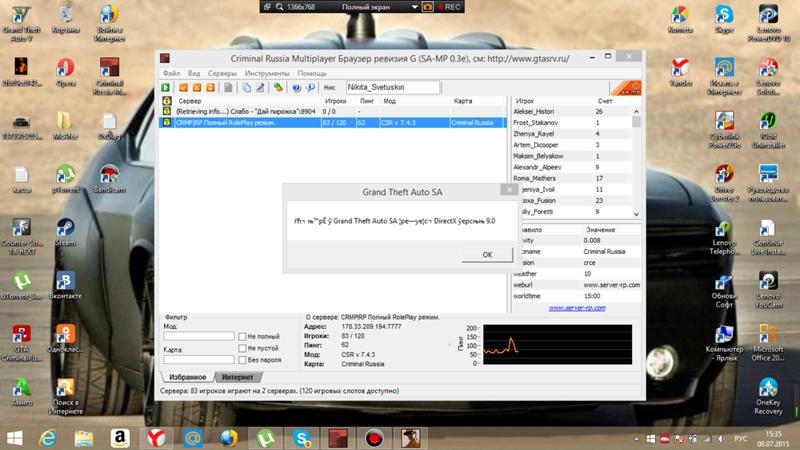Select the CRMP|RP Полный RolePlay server row

pos(333,122)
